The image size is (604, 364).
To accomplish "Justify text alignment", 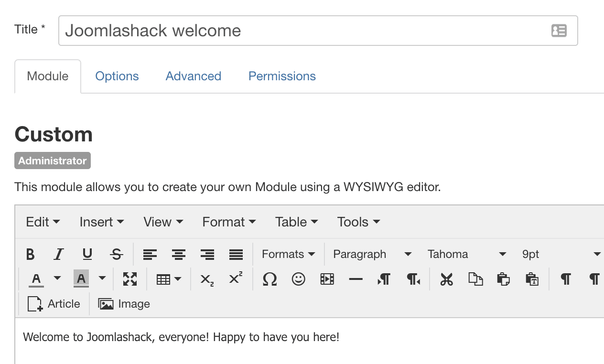I will point(236,254).
